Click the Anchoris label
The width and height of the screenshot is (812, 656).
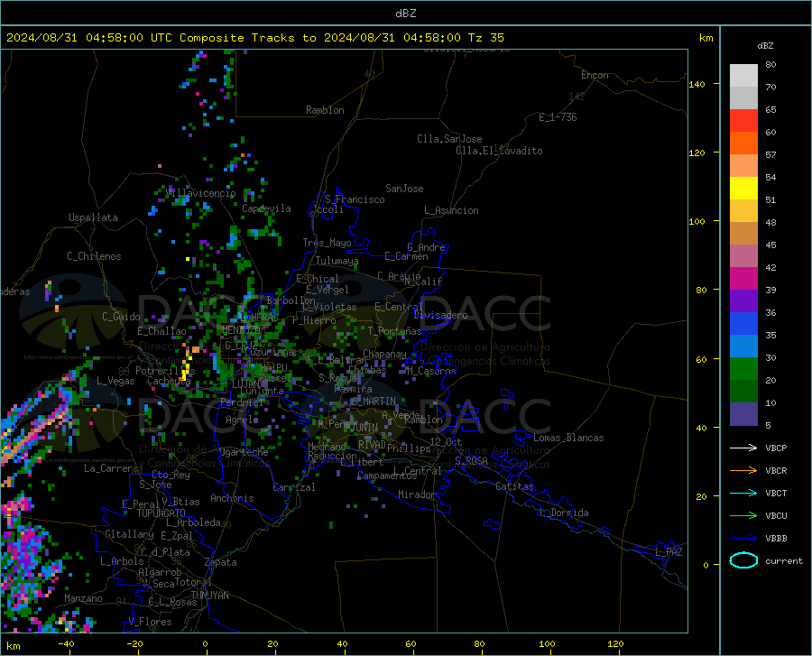point(232,498)
